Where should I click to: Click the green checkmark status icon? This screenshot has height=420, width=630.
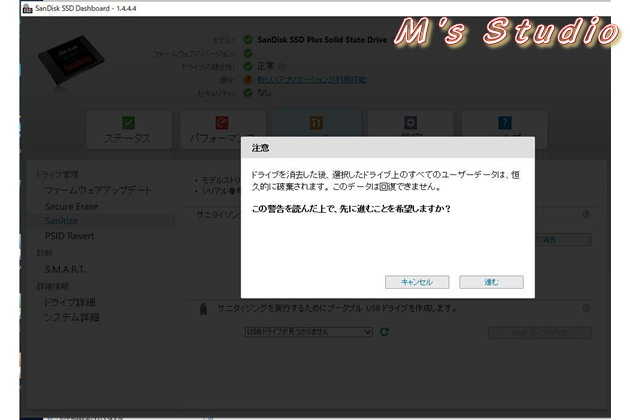129,122
